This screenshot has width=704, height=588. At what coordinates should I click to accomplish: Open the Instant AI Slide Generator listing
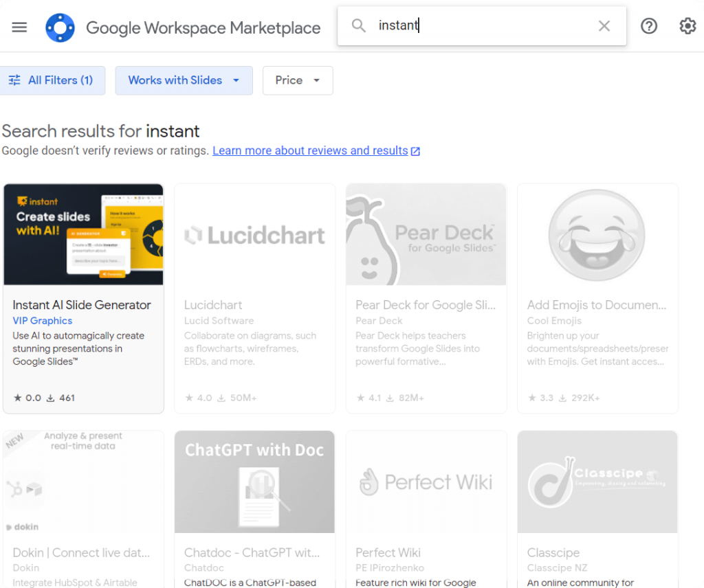(82, 305)
